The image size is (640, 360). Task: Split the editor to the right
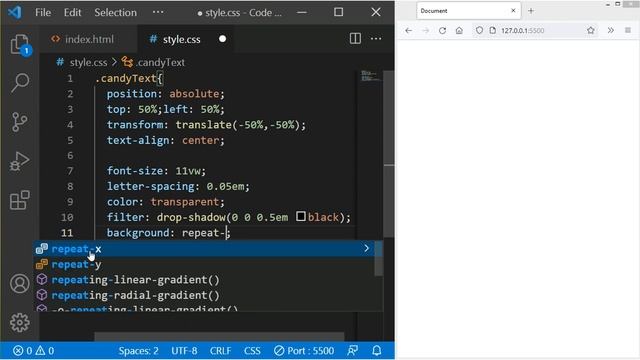[355, 39]
